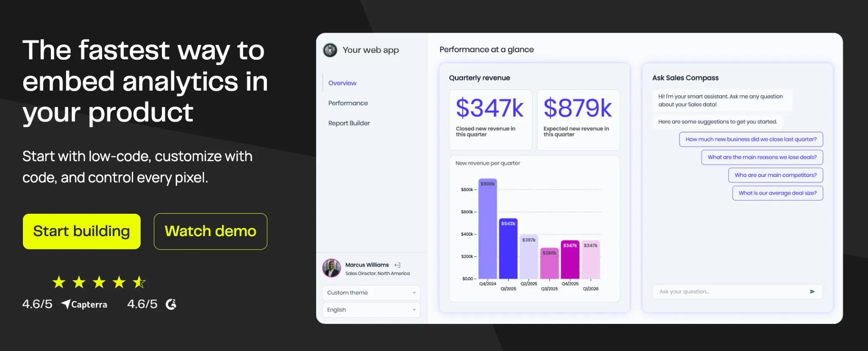
Task: Select the 'What is our average deal size?' suggestion
Action: [x=777, y=193]
